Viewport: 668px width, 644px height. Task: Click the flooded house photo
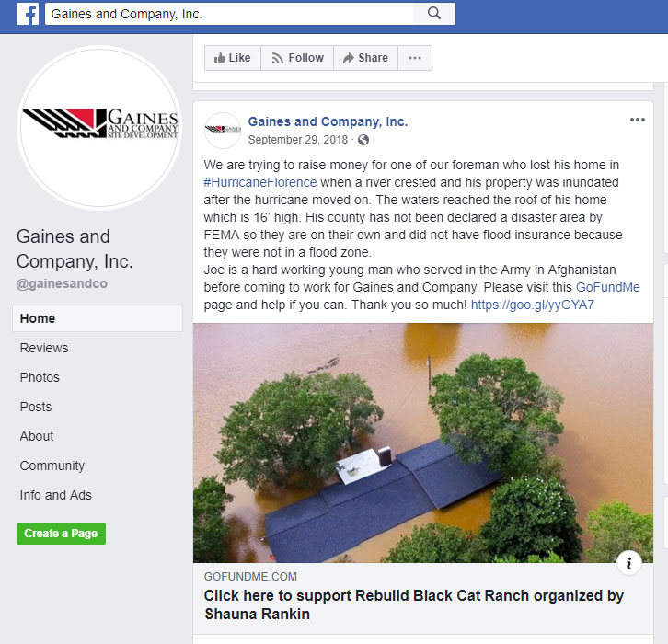[x=423, y=443]
